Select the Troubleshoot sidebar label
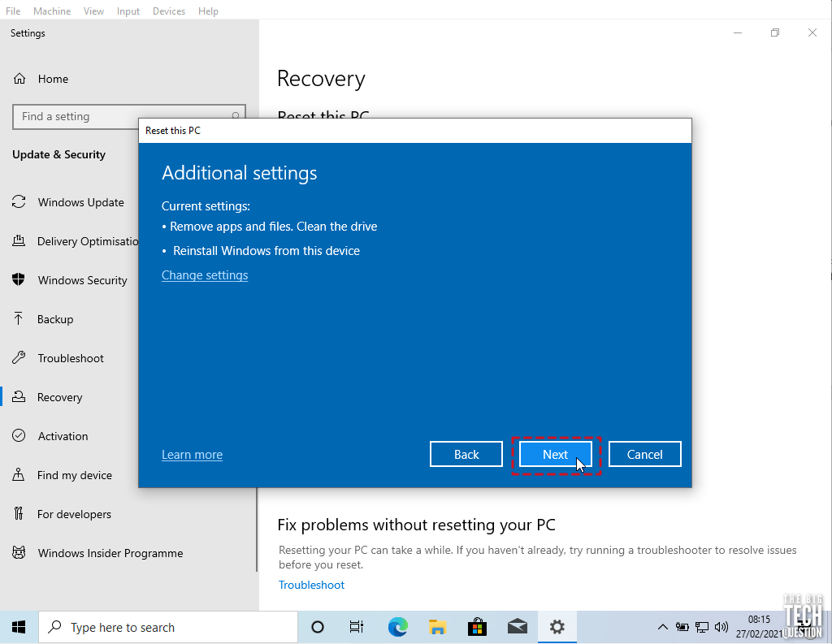 pos(71,358)
